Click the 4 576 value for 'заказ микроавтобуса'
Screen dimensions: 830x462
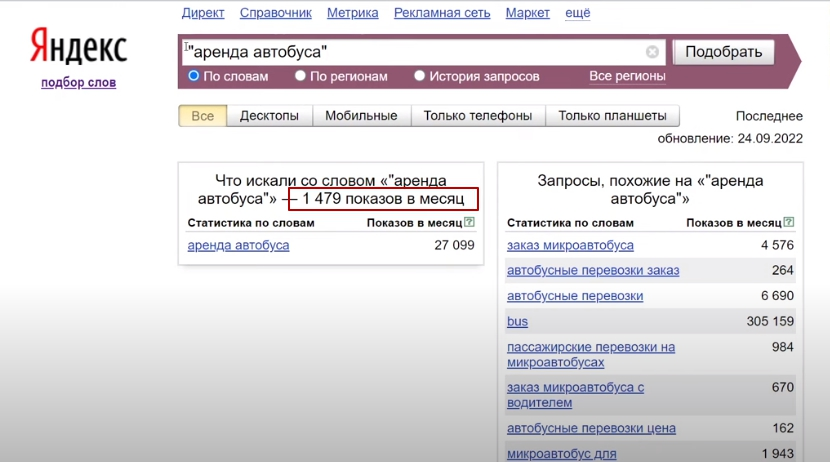(x=777, y=245)
